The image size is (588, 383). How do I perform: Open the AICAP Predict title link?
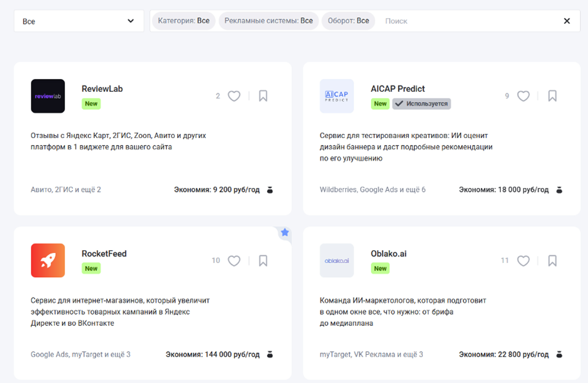click(398, 89)
